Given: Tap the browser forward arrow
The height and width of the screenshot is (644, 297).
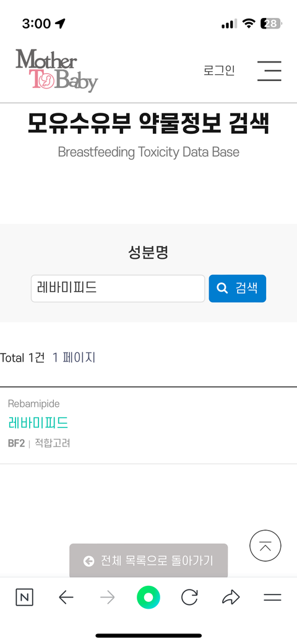Looking at the screenshot, I should (108, 597).
